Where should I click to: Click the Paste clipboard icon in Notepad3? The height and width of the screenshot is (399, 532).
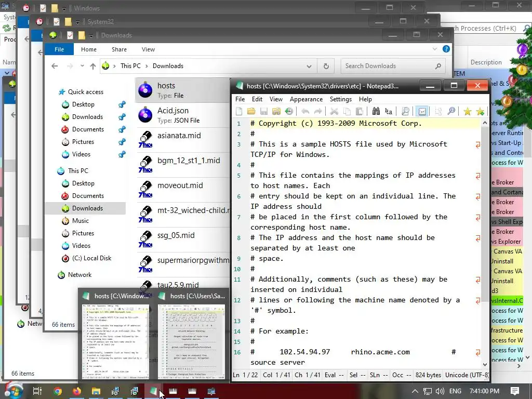[360, 111]
